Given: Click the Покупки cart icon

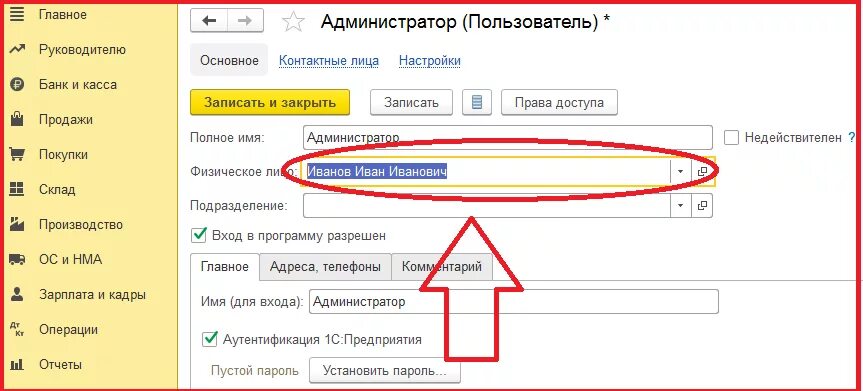Looking at the screenshot, I should click(18, 155).
